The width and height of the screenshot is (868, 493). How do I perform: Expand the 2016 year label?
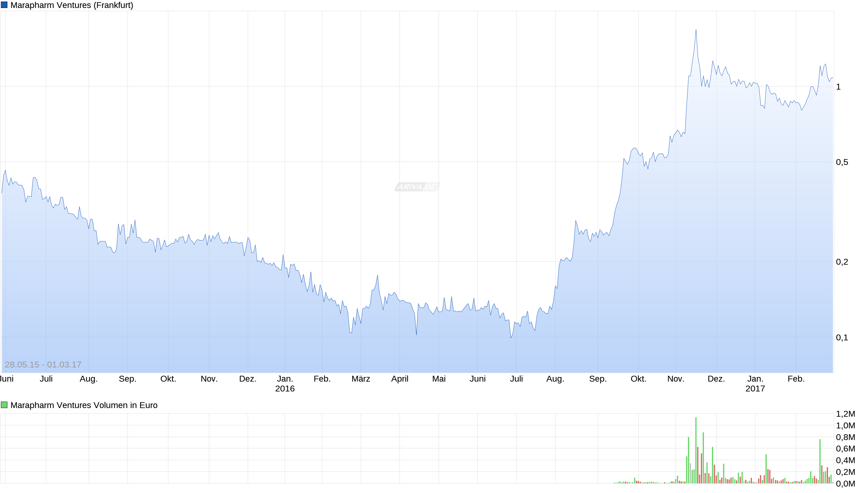pos(285,389)
